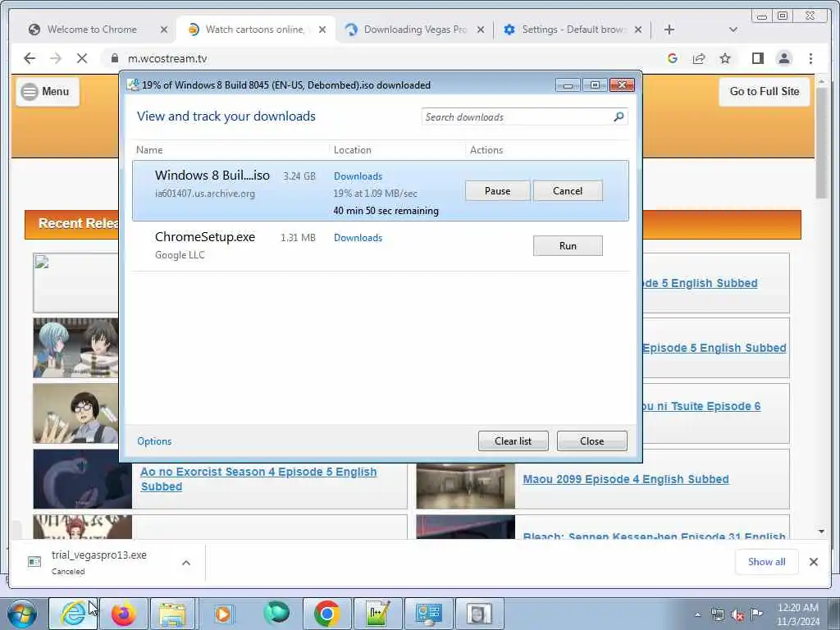This screenshot has height=630, width=840.
Task: Open a new tab with the plus button
Action: tap(669, 30)
